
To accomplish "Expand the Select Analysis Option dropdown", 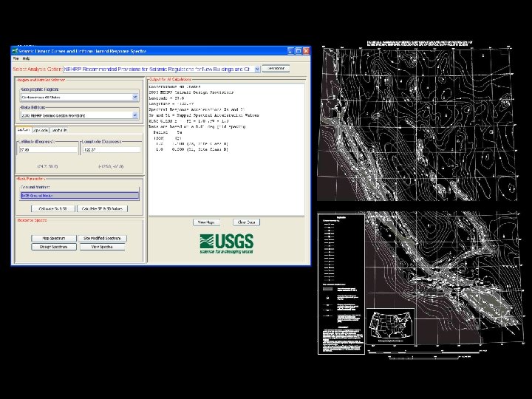I will point(256,69).
